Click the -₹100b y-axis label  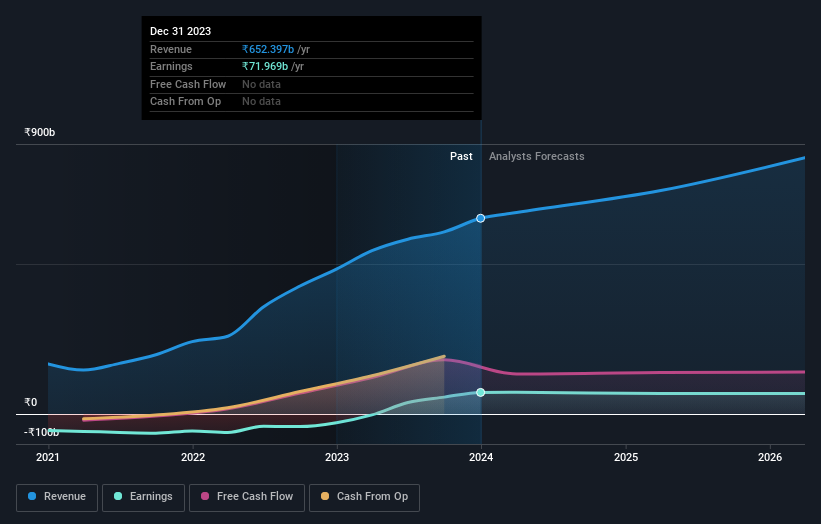[41, 432]
